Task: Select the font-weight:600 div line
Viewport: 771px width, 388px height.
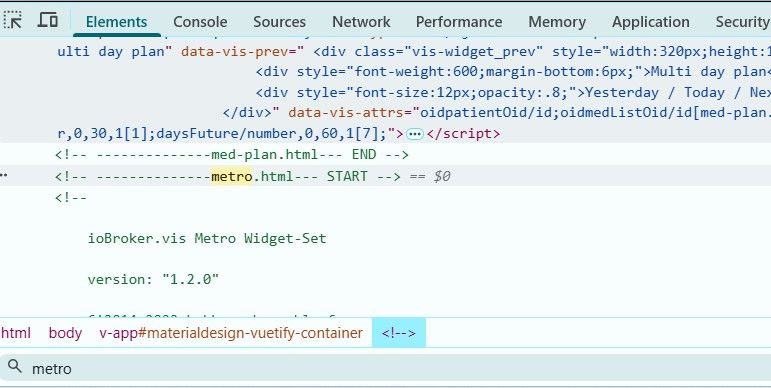Action: [513, 72]
